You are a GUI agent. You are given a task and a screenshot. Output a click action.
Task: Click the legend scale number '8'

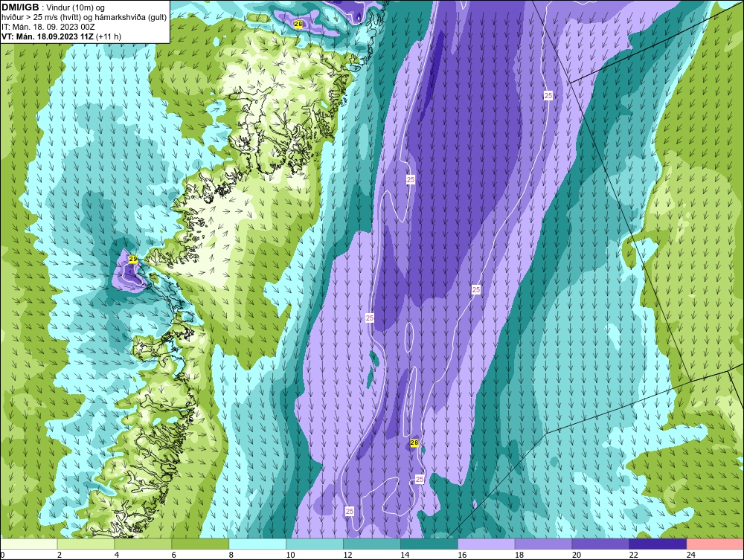point(231,555)
